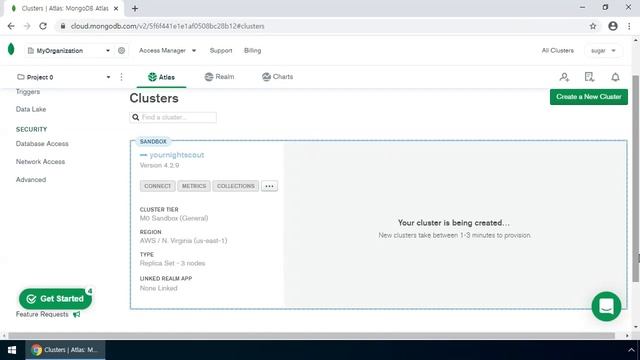Open the Support menu item
The height and width of the screenshot is (360, 640).
(x=221, y=51)
